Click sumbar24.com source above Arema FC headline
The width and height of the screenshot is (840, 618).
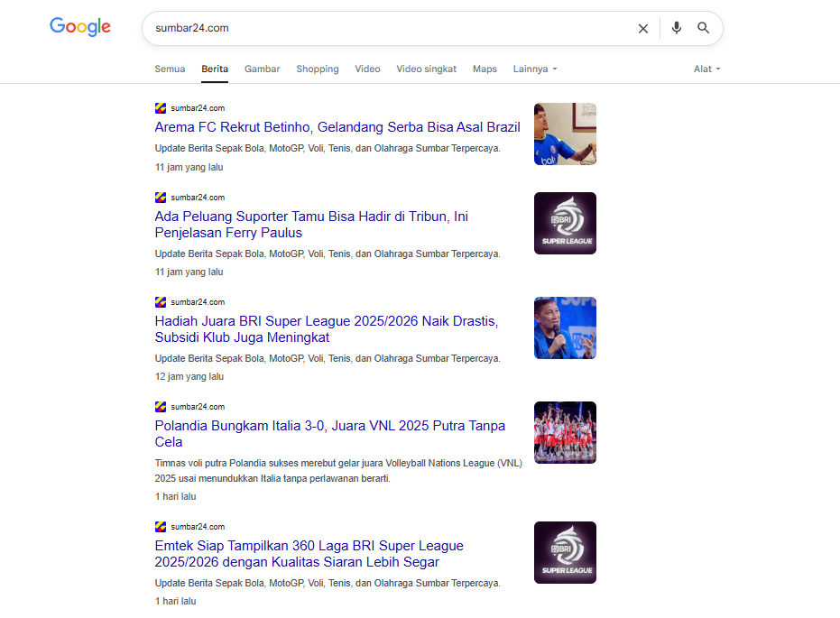(x=198, y=108)
